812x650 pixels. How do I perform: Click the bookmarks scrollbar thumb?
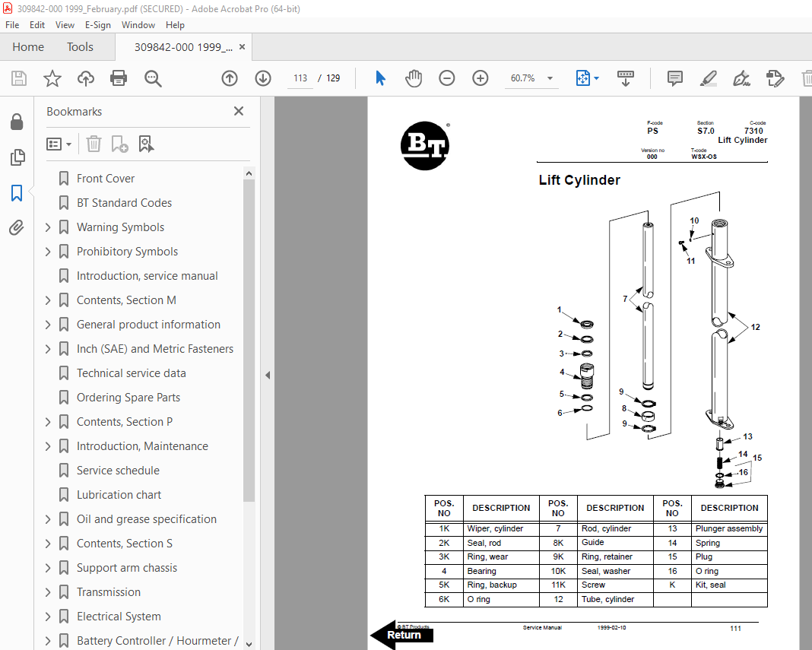point(249,341)
